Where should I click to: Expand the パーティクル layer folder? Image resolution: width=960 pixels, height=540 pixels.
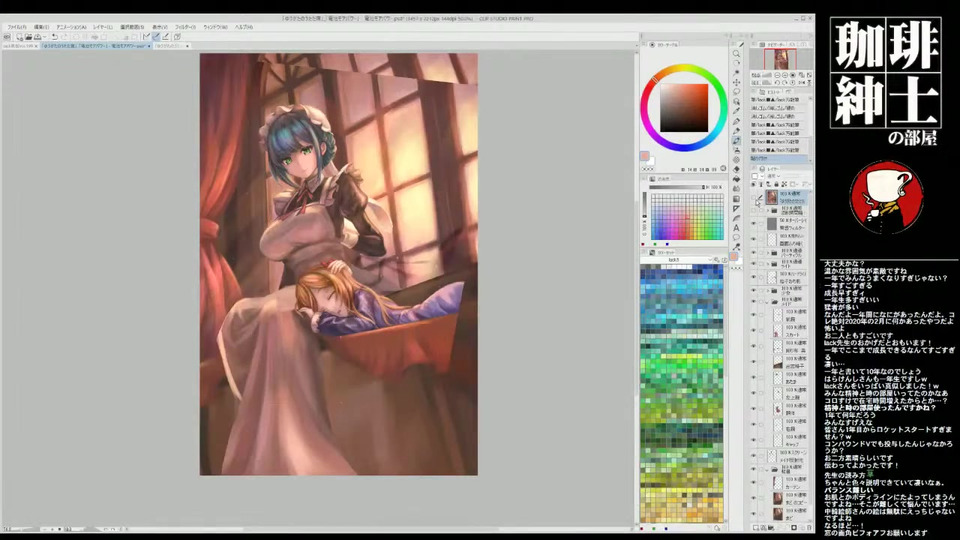coord(768,253)
